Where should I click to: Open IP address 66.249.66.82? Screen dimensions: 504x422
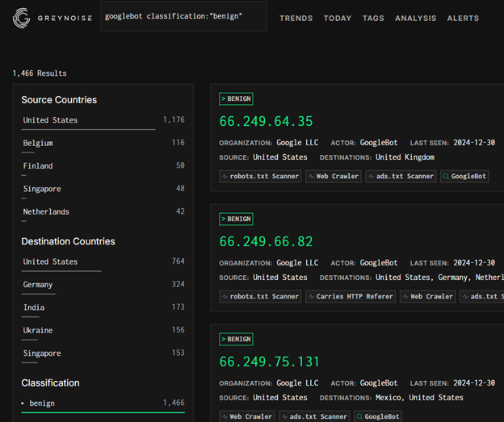coord(266,241)
